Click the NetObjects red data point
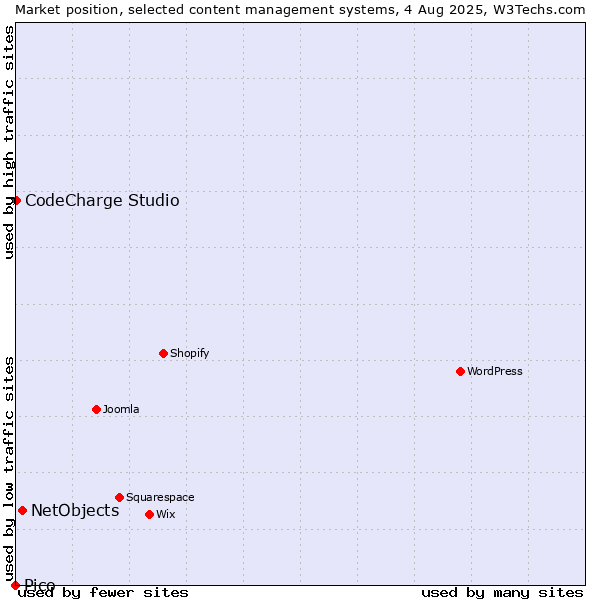This screenshot has width=600, height=600. point(23,511)
